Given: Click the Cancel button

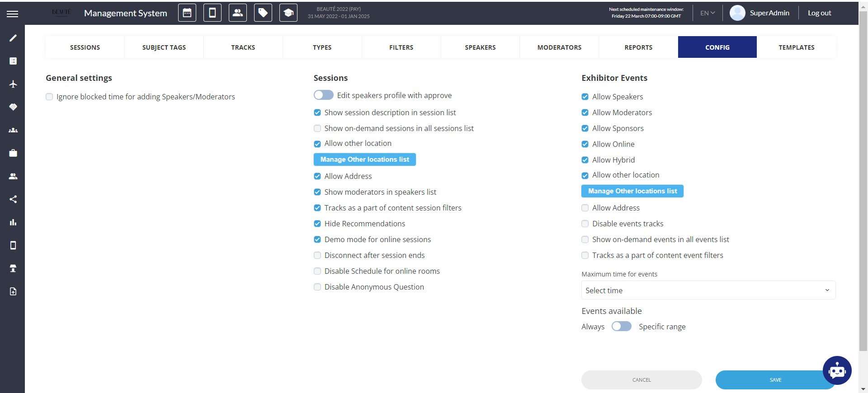Looking at the screenshot, I should click(x=642, y=380).
